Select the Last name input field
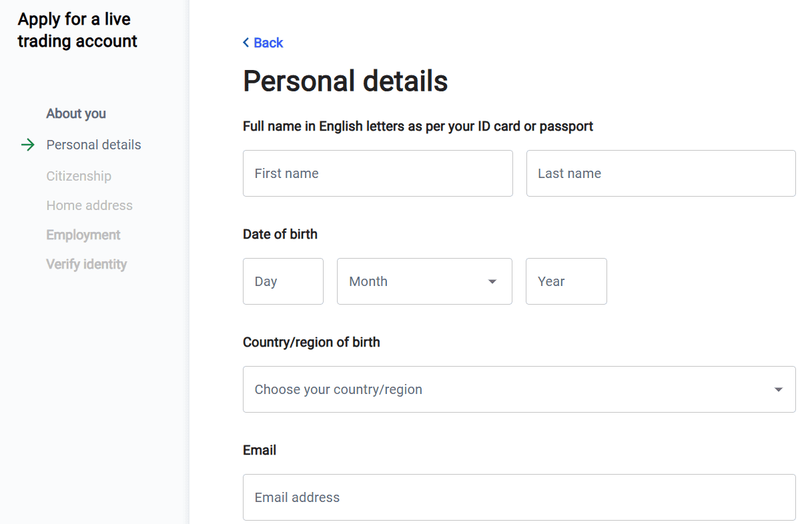 tap(661, 173)
